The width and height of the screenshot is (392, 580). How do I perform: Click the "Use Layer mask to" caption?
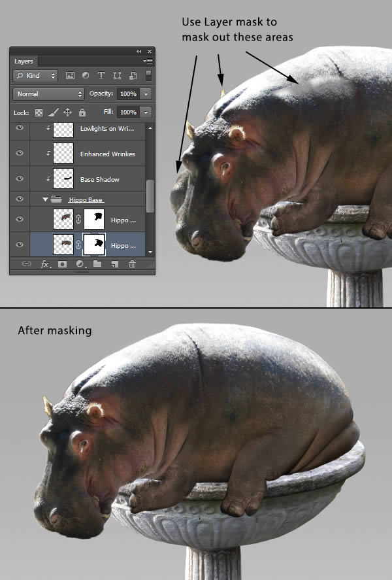coord(229,22)
